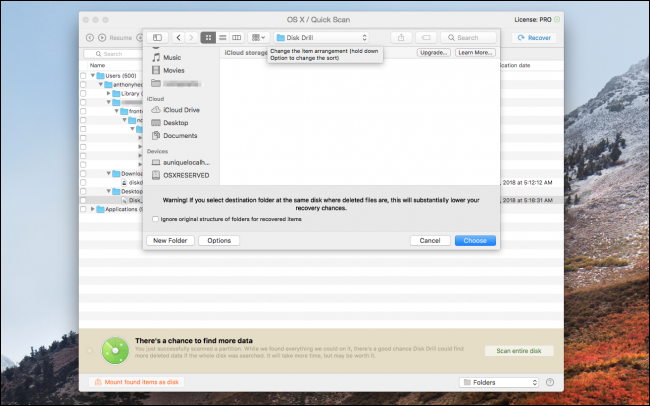The height and width of the screenshot is (406, 650).
Task: Switch chooser to list view
Action: 223,38
